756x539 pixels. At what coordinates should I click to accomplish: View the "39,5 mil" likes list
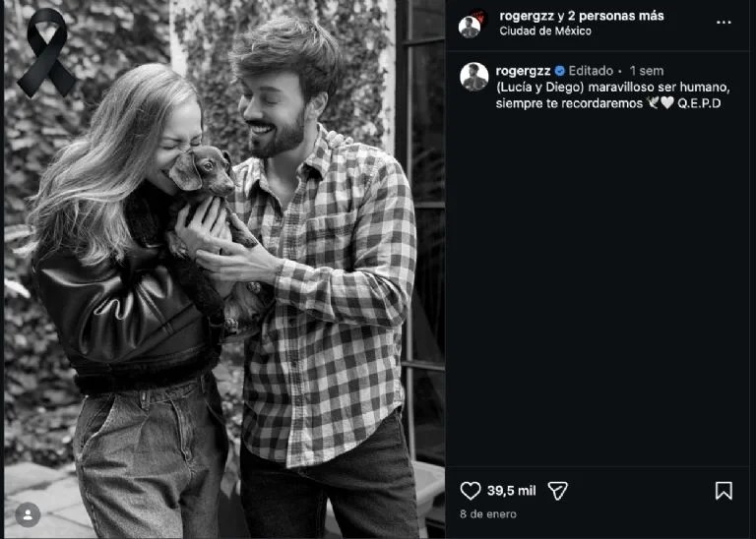511,490
